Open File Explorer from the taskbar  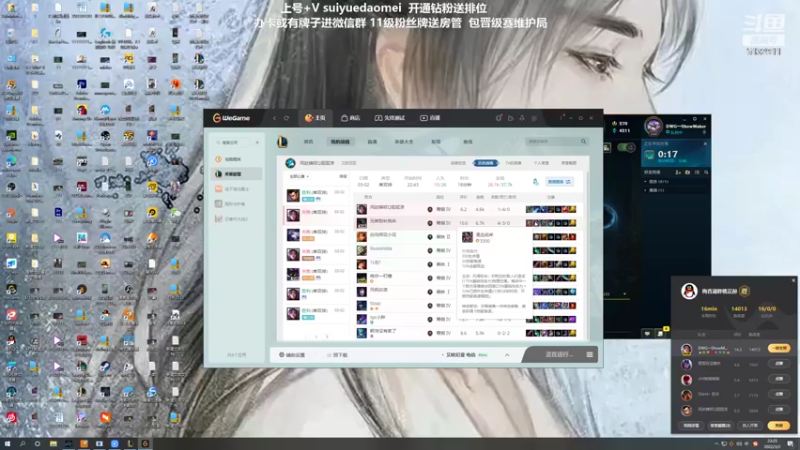53,444
